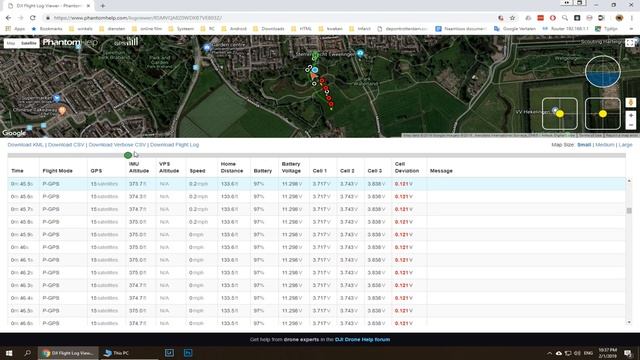Click the blue aircraft position marker
The height and width of the screenshot is (360, 640).
coord(315,70)
